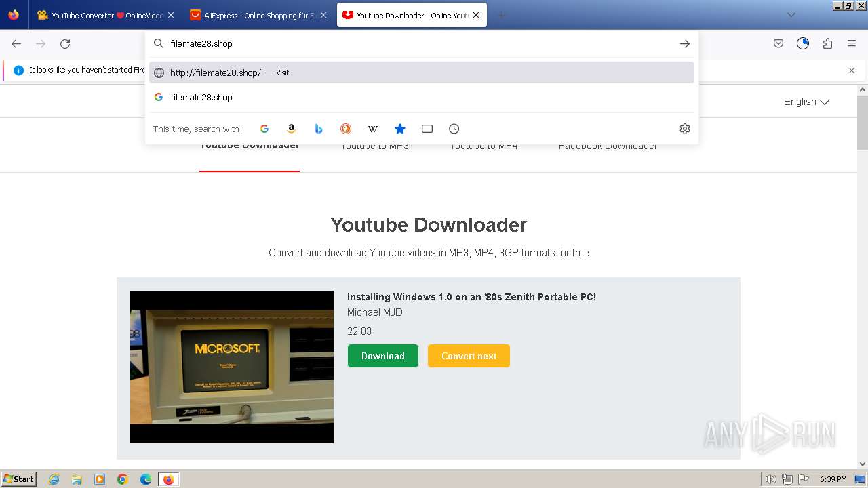Search with Google one-off icon
This screenshot has height=488, width=868.
(264, 129)
